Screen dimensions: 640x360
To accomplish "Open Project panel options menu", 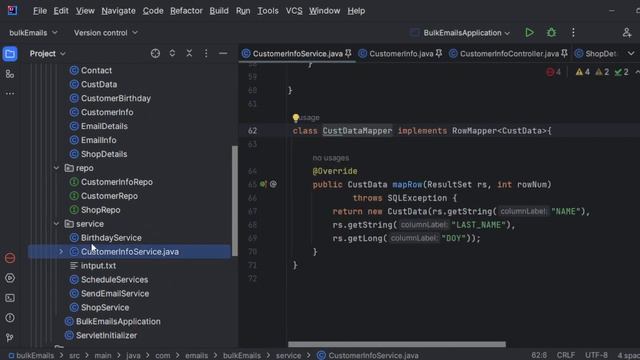I will pyautogui.click(x=206, y=53).
